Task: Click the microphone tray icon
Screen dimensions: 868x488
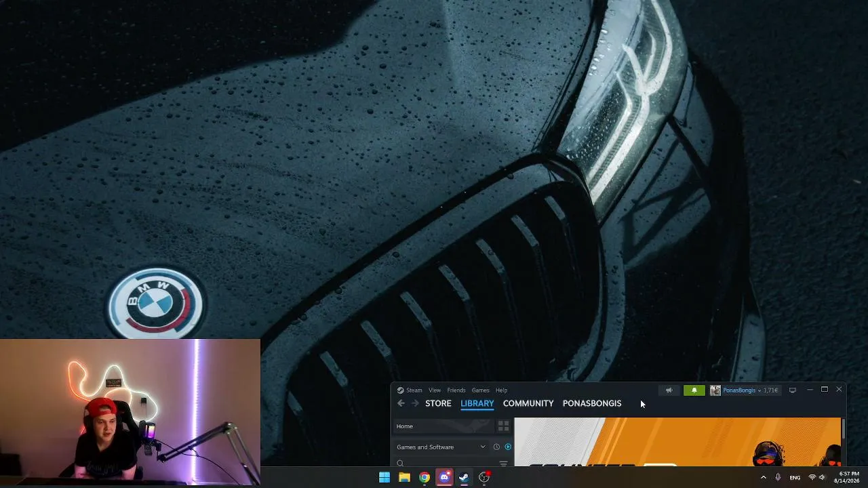Action: pyautogui.click(x=778, y=477)
